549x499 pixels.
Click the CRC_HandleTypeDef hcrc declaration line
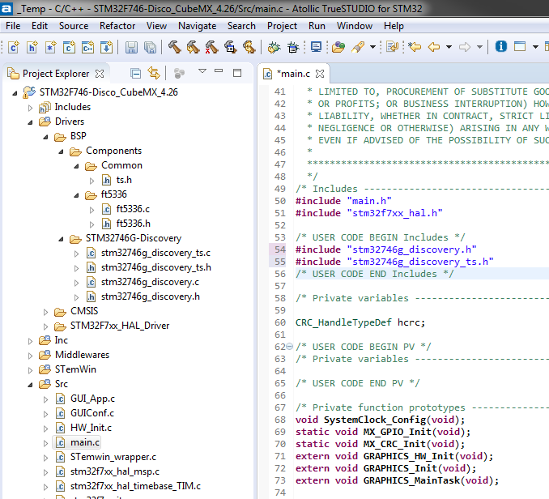360,322
